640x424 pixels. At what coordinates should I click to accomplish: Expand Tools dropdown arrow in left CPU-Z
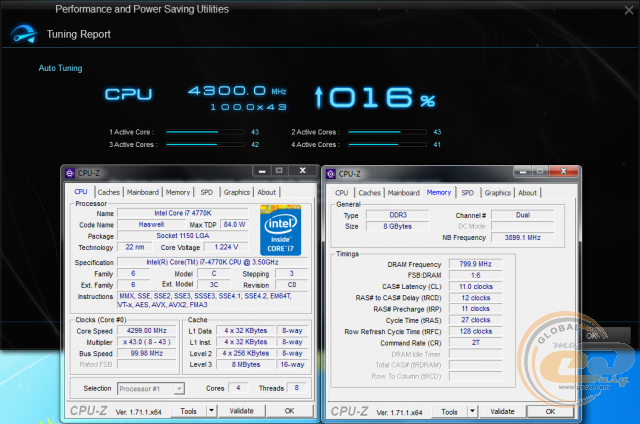[211, 411]
